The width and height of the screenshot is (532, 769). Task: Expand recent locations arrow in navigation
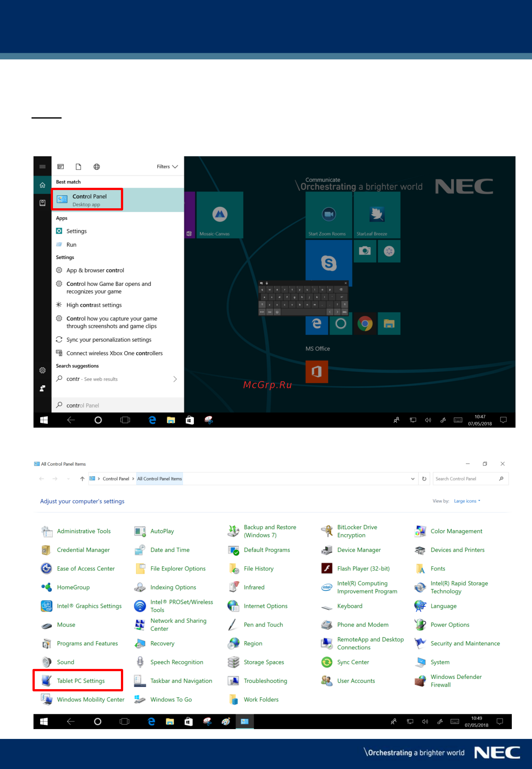[x=68, y=479]
